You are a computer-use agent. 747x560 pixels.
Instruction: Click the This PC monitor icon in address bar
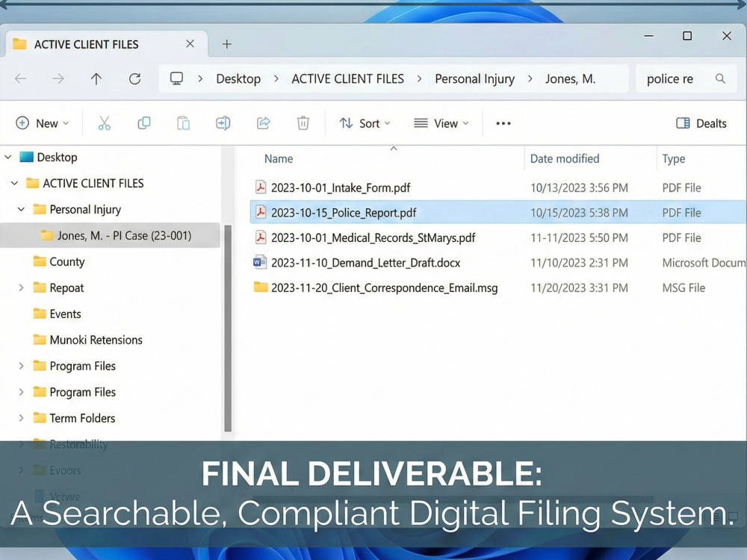pyautogui.click(x=177, y=78)
